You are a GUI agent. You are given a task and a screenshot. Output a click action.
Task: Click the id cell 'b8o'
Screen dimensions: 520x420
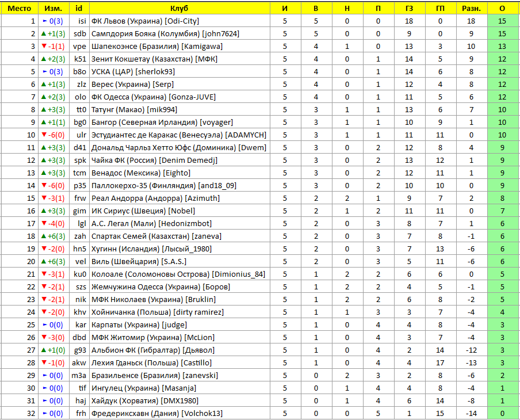(79, 72)
